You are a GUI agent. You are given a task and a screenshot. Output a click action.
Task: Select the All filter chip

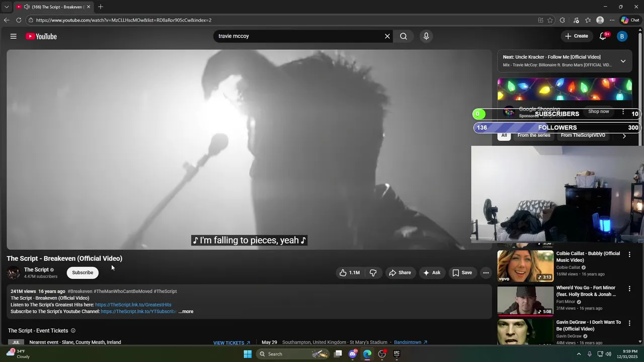coord(504,135)
